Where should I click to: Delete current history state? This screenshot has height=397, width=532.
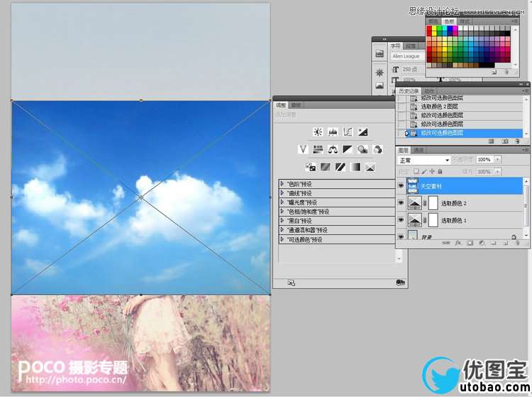517,141
